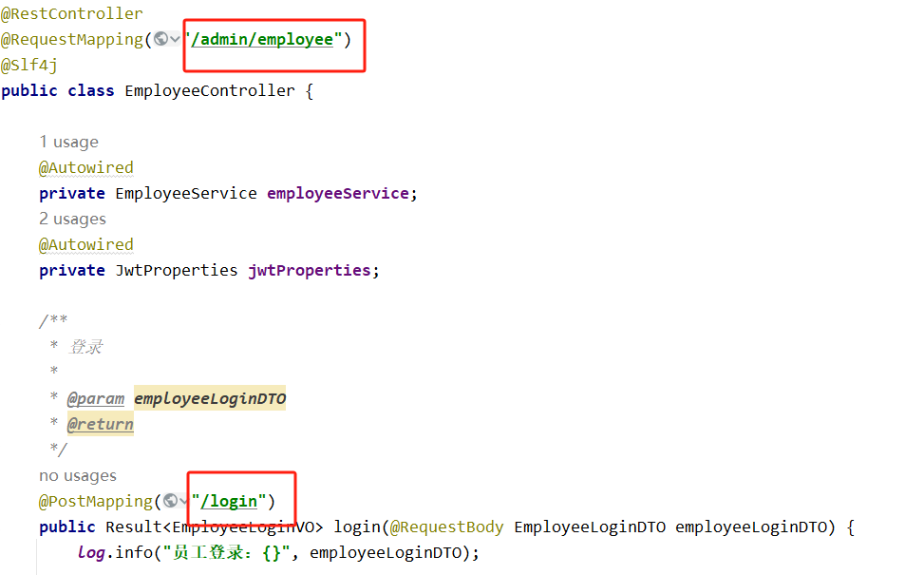Expand the endpoint chevron after @PostMapping
This screenshot has width=924, height=575.
pyautogui.click(x=184, y=502)
